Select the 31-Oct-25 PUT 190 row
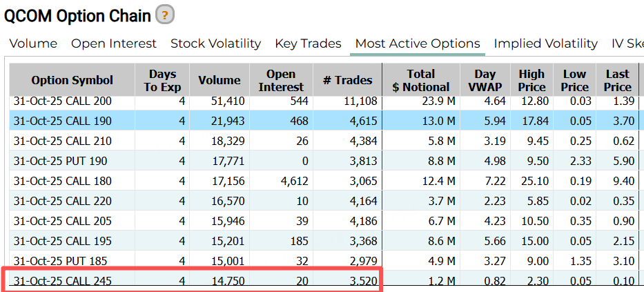Screen dimensions: 644x292 click(x=60, y=161)
